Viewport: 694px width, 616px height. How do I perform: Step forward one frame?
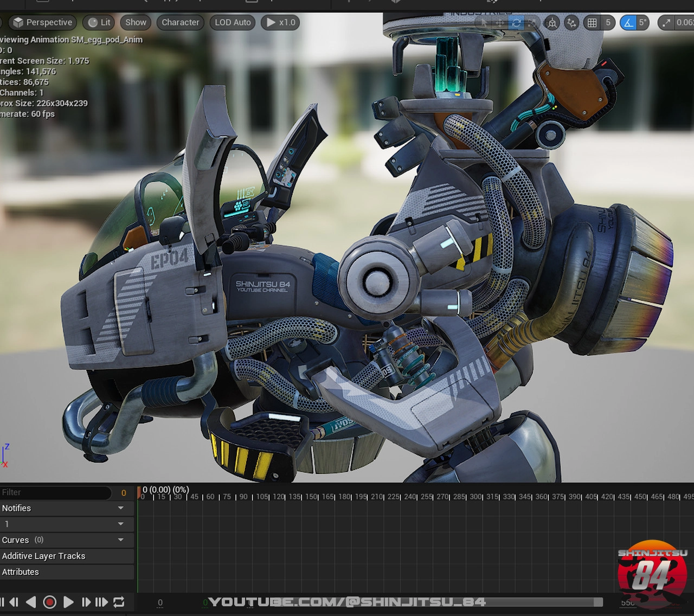pyautogui.click(x=86, y=602)
